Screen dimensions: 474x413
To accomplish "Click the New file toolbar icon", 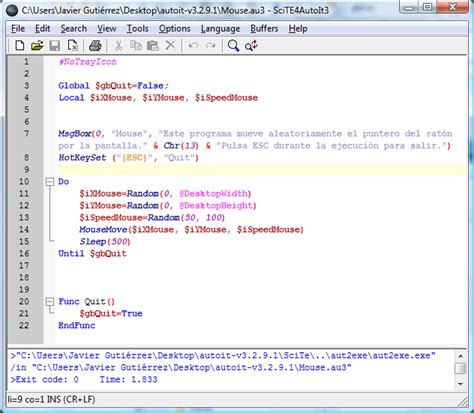I will [x=20, y=45].
